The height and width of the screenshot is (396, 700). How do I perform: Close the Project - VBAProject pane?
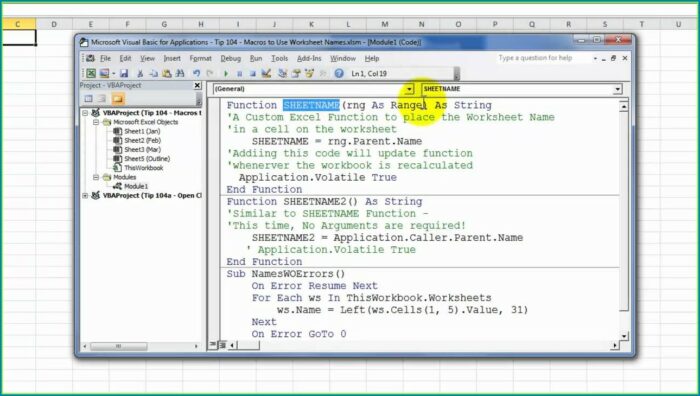pos(197,85)
